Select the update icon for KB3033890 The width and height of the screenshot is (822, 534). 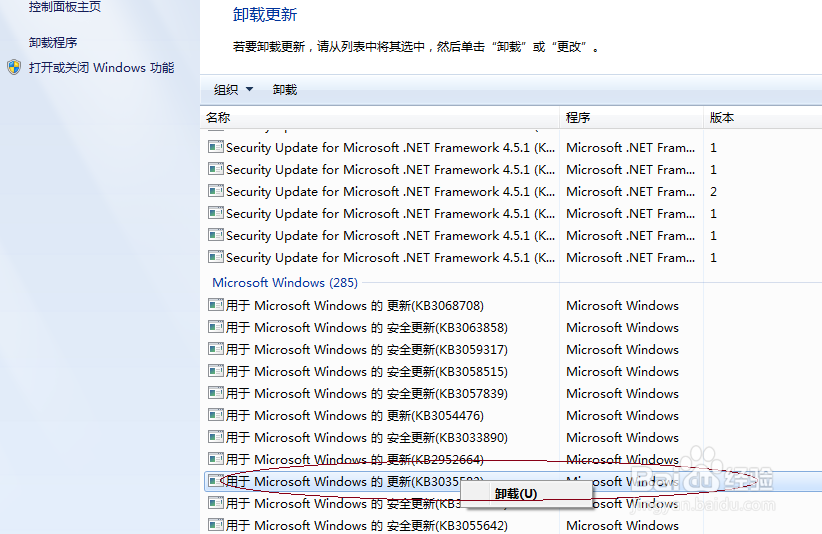coord(216,437)
